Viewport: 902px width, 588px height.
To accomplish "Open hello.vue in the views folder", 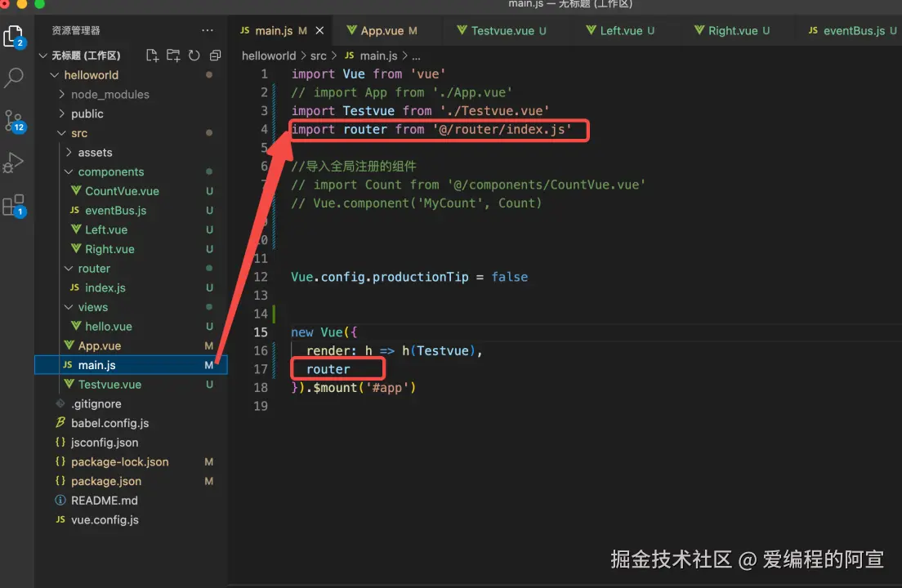I will [x=132, y=326].
